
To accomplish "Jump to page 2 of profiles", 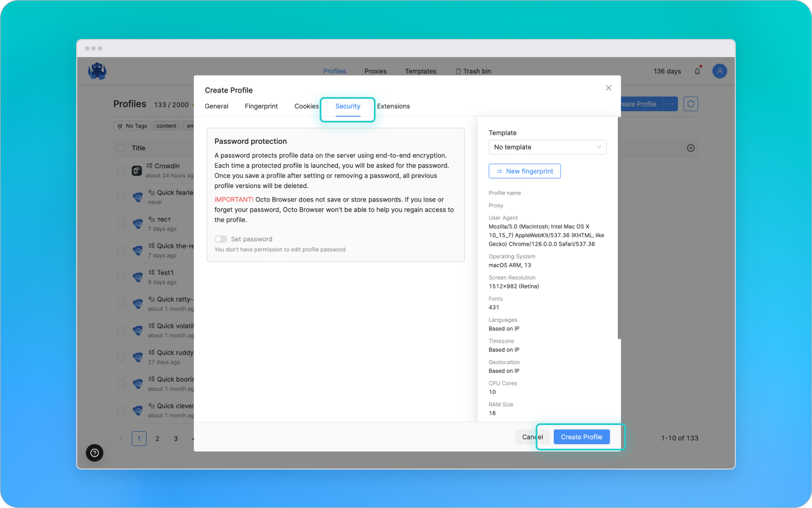I will click(x=157, y=438).
